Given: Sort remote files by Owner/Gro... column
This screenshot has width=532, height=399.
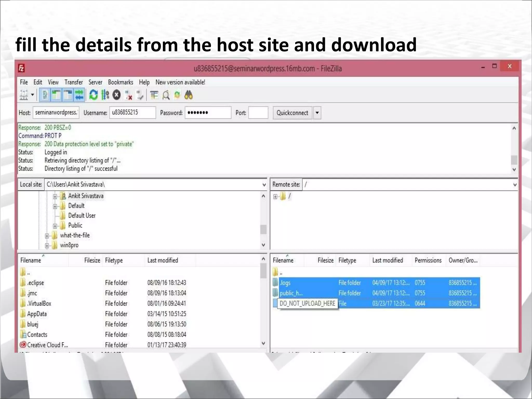Looking at the screenshot, I should tap(463, 260).
